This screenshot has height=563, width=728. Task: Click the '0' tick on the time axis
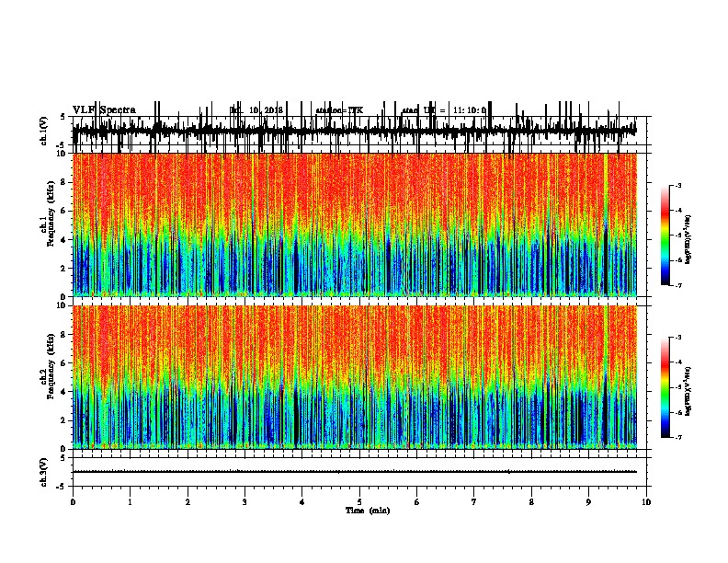click(73, 502)
